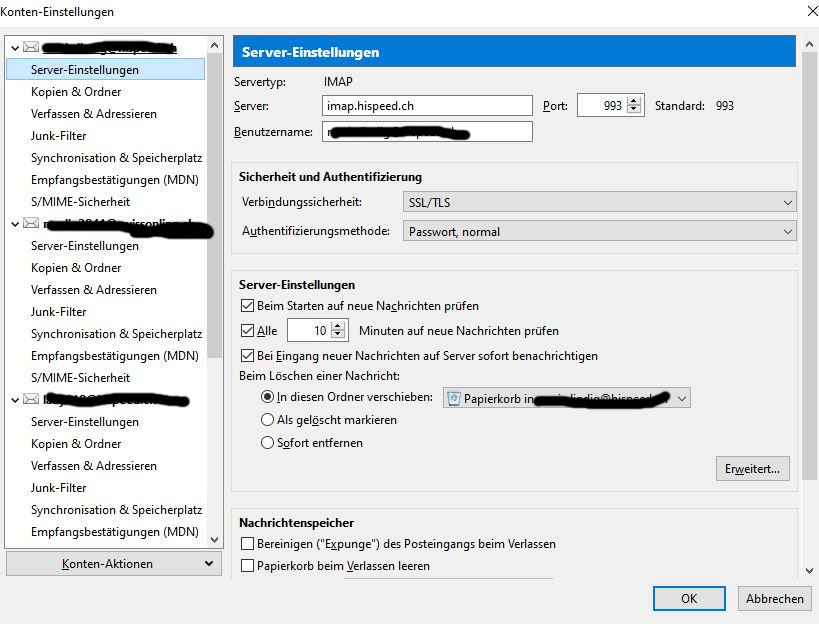Choose 'Sofort entfernen' radio option

pyautogui.click(x=267, y=443)
